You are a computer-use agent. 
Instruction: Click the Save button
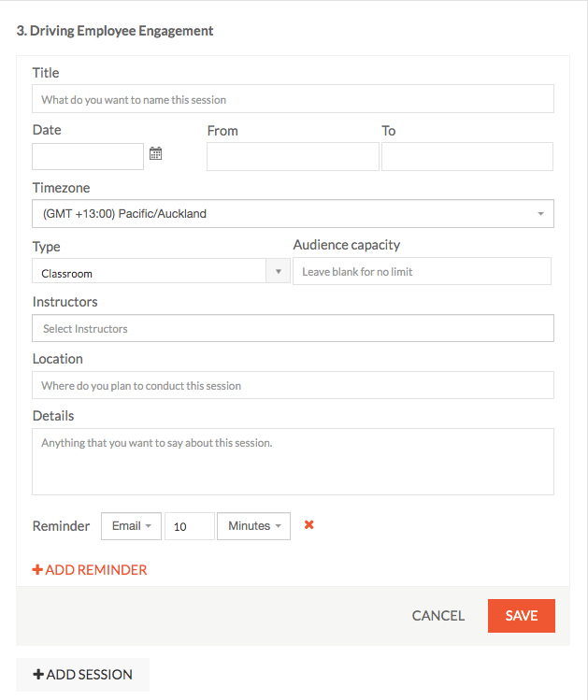[x=522, y=616]
